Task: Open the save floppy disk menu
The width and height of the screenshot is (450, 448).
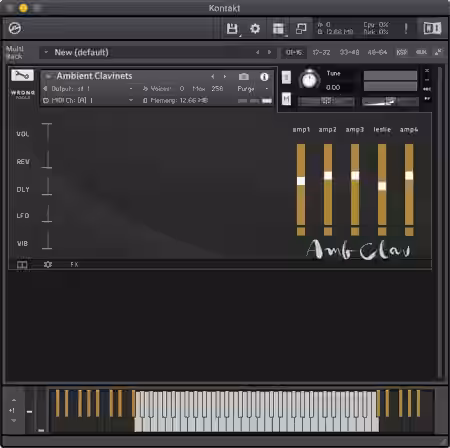Action: point(232,29)
